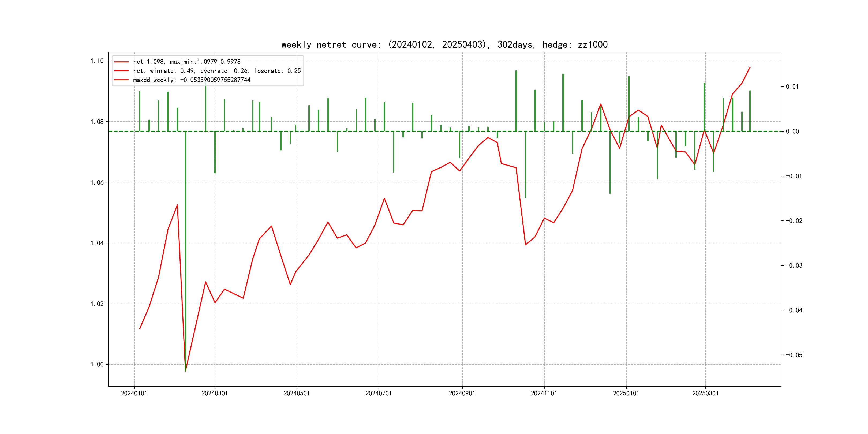Click the 20241101 x-axis date label
868x434 pixels.
point(544,393)
